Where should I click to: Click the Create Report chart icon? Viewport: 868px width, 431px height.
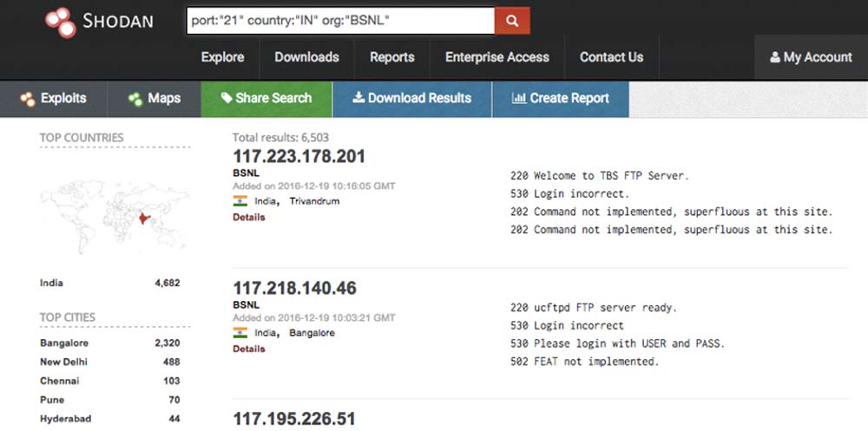pos(519,99)
